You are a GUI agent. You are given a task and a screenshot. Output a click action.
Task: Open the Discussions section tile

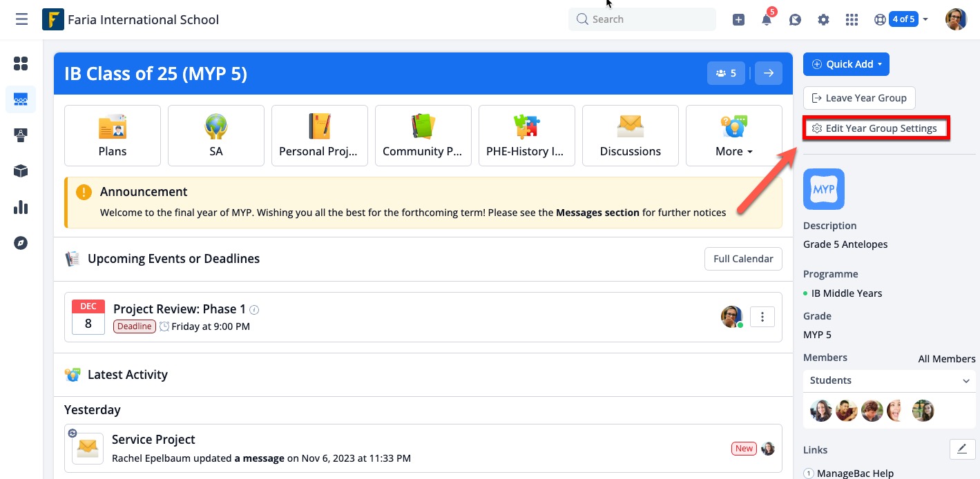630,136
